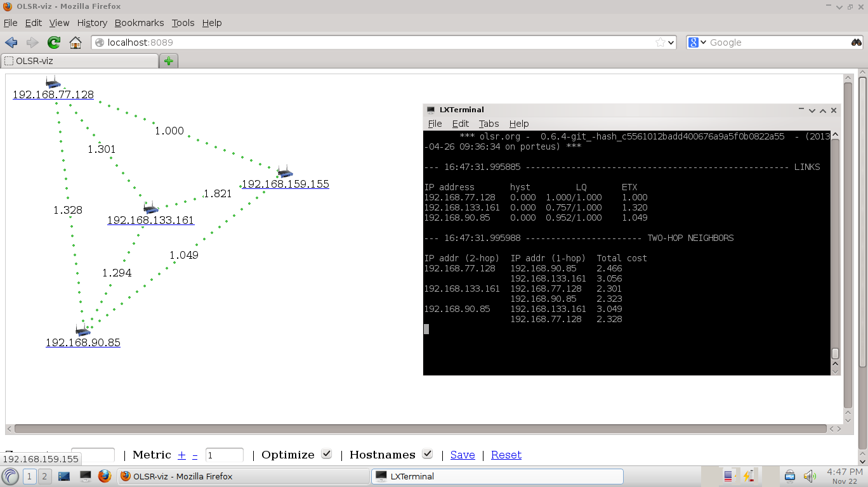Focus the Metric value input field
The height and width of the screenshot is (487, 868).
(x=225, y=455)
